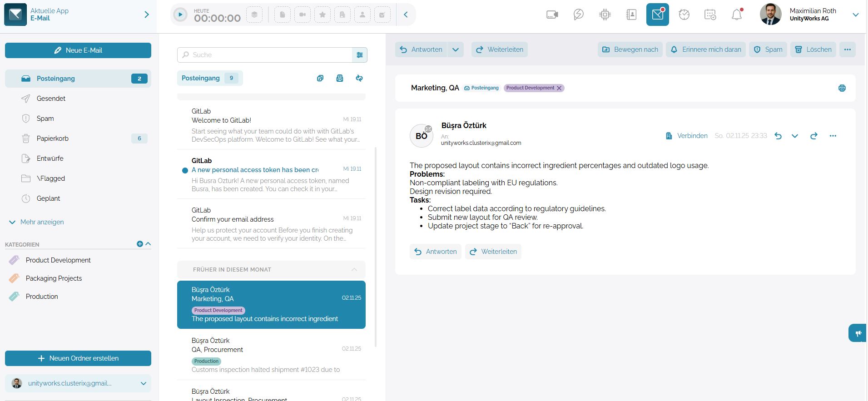This screenshot has height=401, width=868.
Task: Open search filter options icon
Action: (x=360, y=55)
